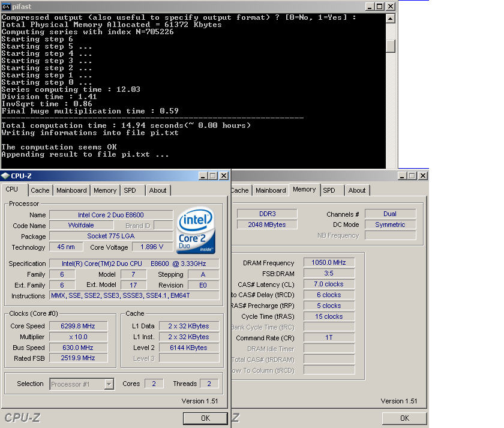Open Memory tab in left CPU-Z window
Image resolution: width=504 pixels, height=428 pixels.
[x=105, y=190]
